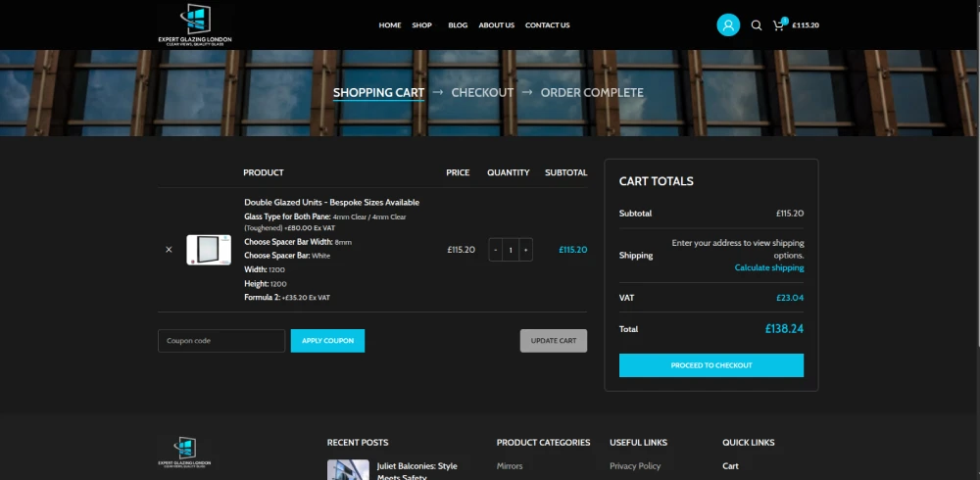
Task: Open the Privacy Policy footer link
Action: [x=635, y=466]
